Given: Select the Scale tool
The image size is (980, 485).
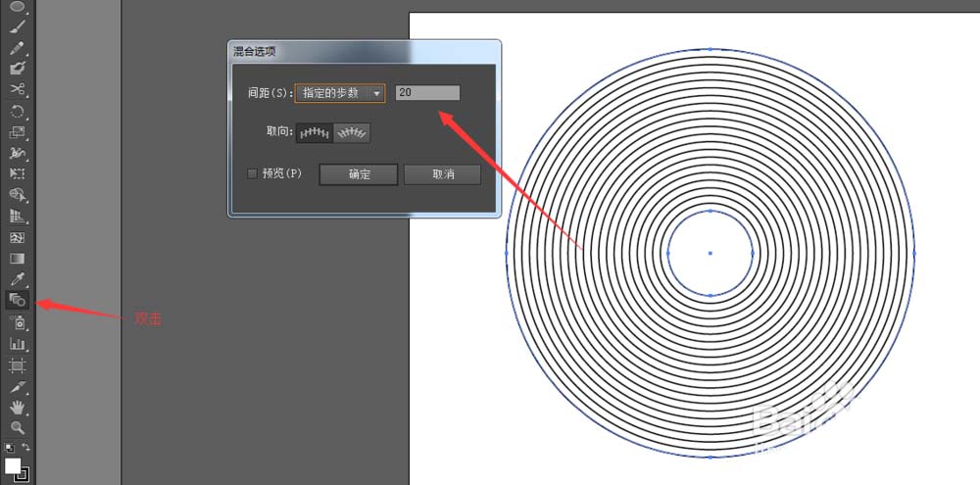Looking at the screenshot, I should 18,132.
